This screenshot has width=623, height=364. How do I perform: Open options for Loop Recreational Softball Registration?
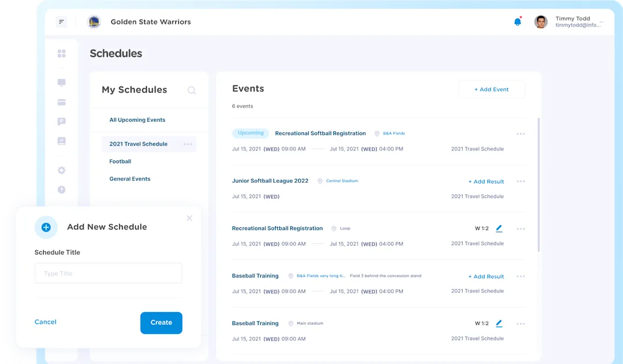click(520, 229)
